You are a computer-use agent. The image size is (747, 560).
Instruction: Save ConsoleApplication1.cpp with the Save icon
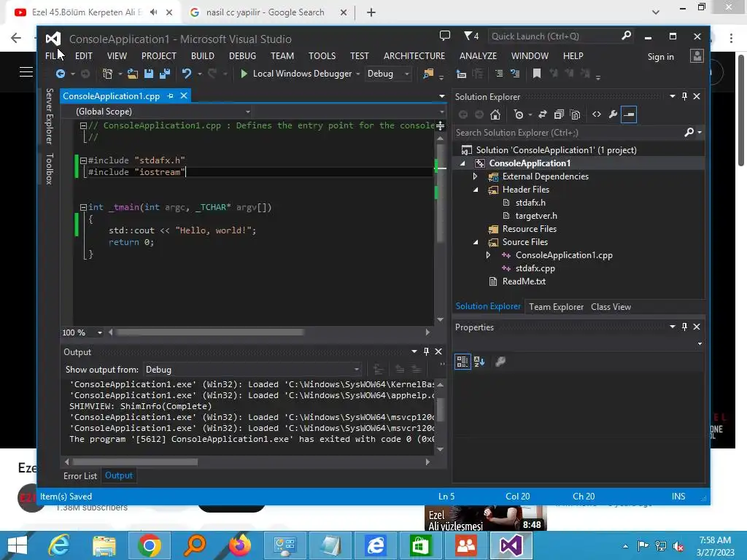[149, 74]
